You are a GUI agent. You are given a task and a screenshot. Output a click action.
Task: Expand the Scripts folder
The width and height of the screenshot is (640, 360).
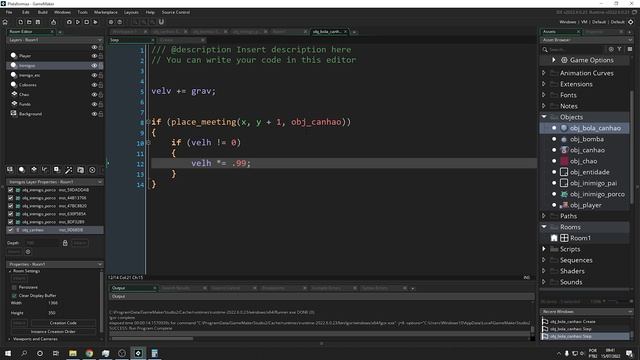544,249
